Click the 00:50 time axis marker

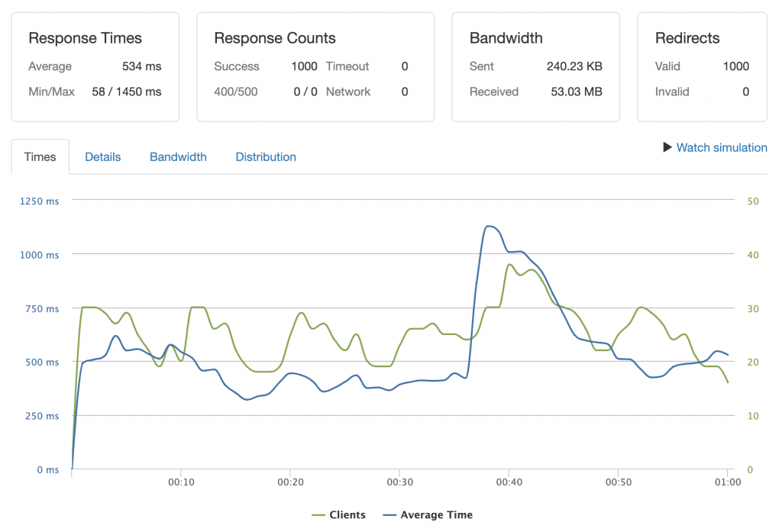[618, 482]
